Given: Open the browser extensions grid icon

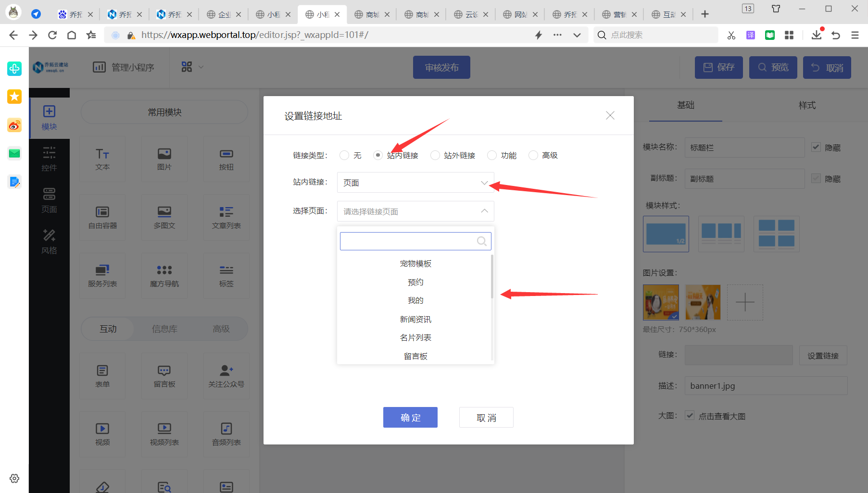Looking at the screenshot, I should click(x=789, y=35).
